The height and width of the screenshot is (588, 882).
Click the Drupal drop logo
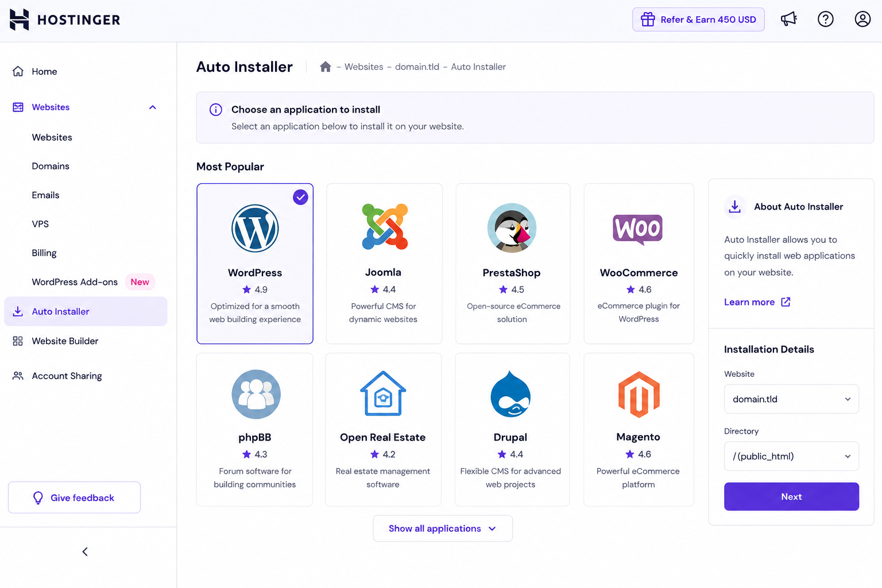(x=510, y=394)
